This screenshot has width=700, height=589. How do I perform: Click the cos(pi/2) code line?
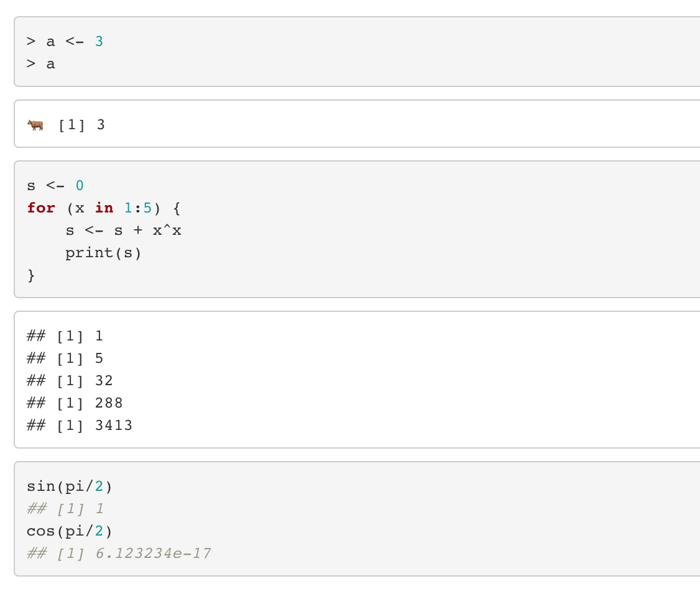tap(70, 531)
